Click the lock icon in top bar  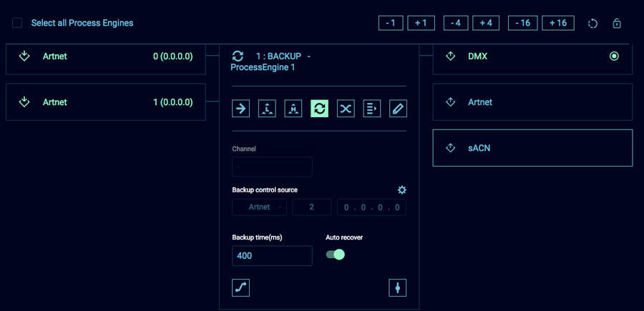click(x=617, y=24)
